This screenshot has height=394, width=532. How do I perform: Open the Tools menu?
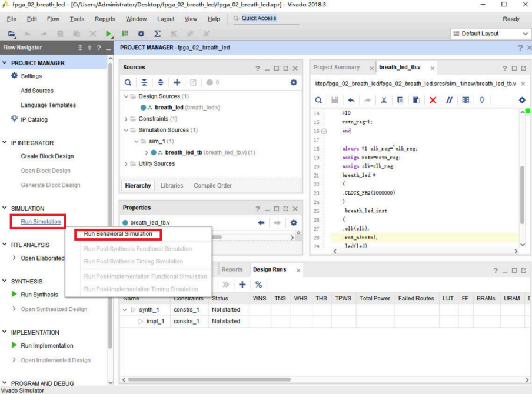tap(77, 19)
